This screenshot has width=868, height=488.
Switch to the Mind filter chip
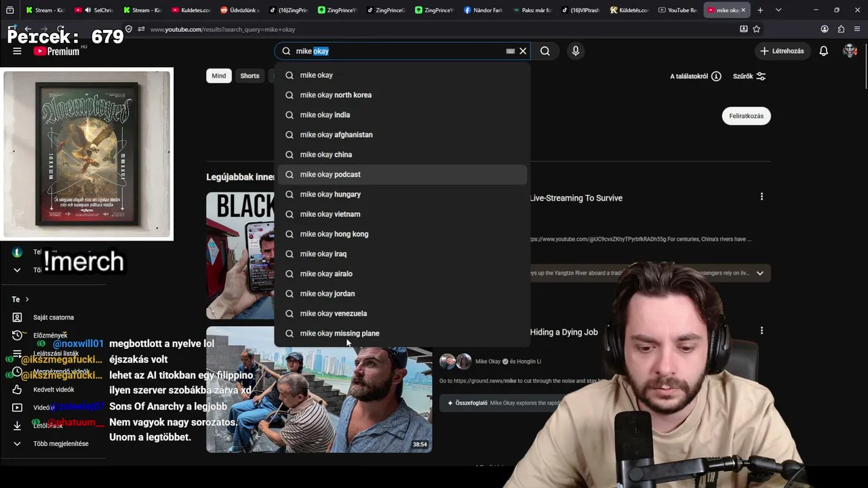(x=218, y=76)
